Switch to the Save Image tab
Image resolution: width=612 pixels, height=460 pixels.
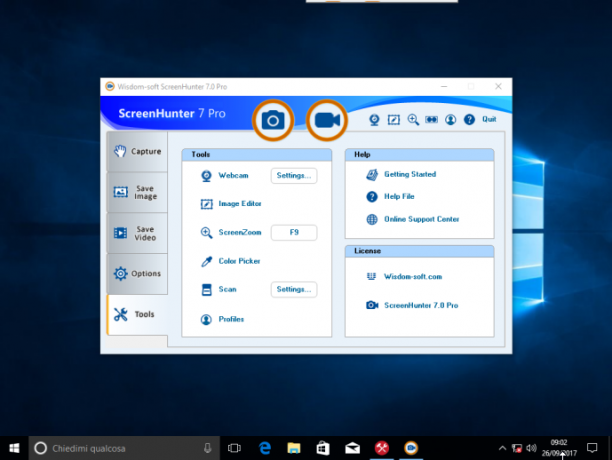tap(137, 192)
